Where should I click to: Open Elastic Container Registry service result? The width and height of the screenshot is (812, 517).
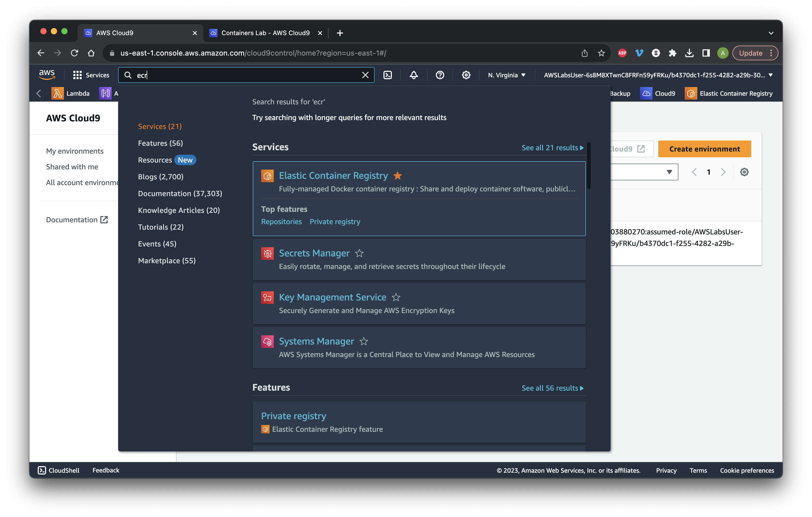pos(333,175)
